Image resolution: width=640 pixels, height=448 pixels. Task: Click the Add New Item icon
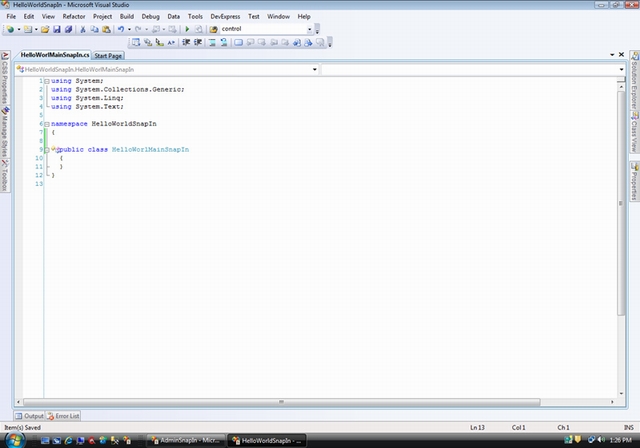pyautogui.click(x=28, y=29)
